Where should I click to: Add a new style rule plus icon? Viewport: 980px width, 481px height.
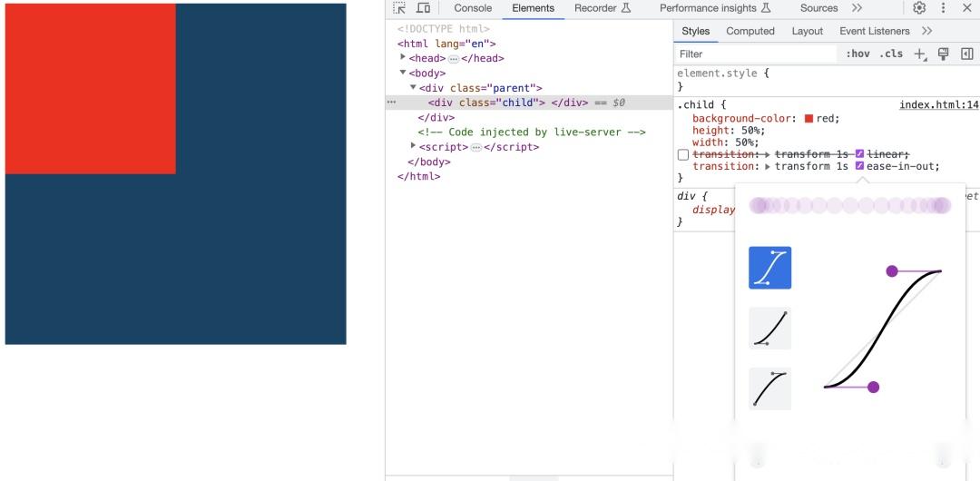920,54
